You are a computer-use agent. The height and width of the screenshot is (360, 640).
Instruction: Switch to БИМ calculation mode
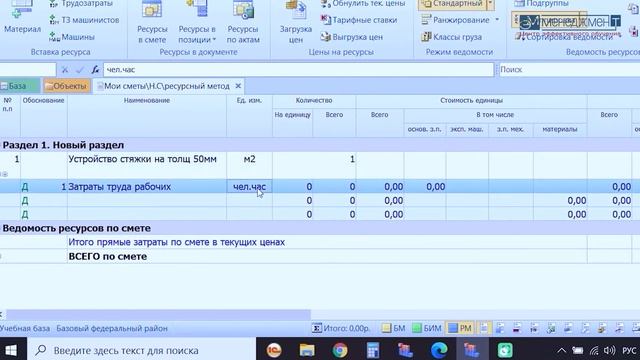tap(427, 328)
